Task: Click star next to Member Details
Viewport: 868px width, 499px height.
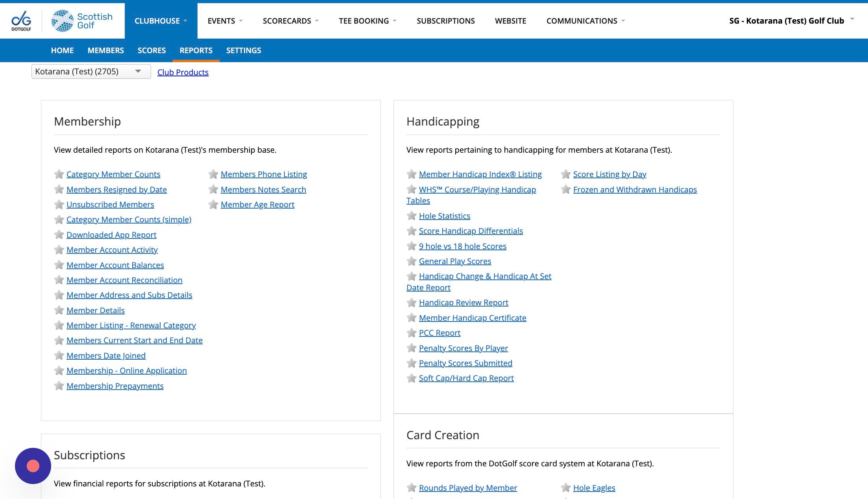Action: pyautogui.click(x=59, y=310)
